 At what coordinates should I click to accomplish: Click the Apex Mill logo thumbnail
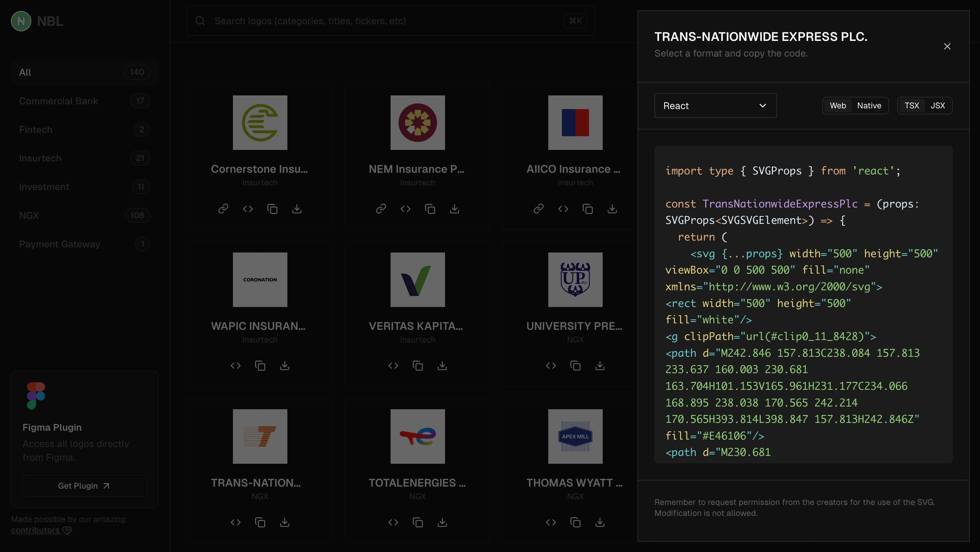tap(575, 436)
